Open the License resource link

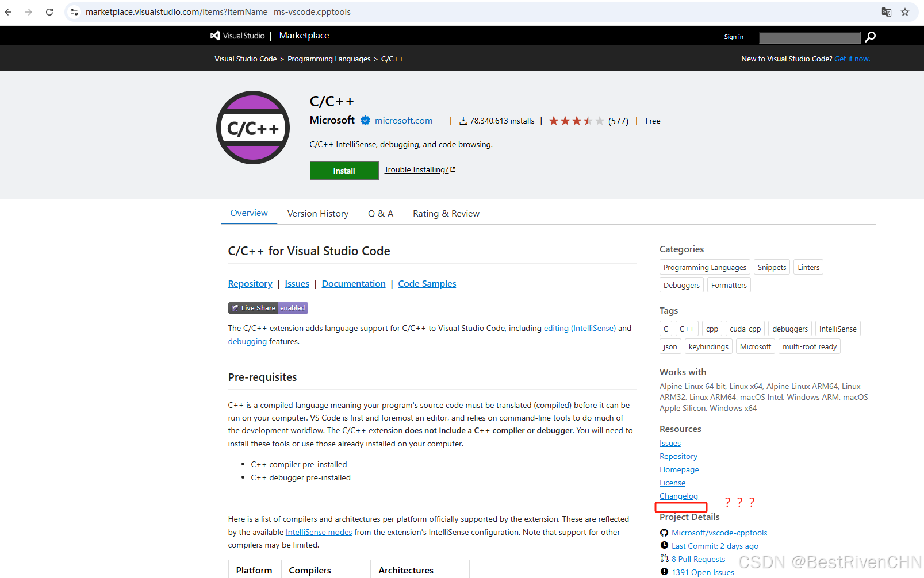672,483
